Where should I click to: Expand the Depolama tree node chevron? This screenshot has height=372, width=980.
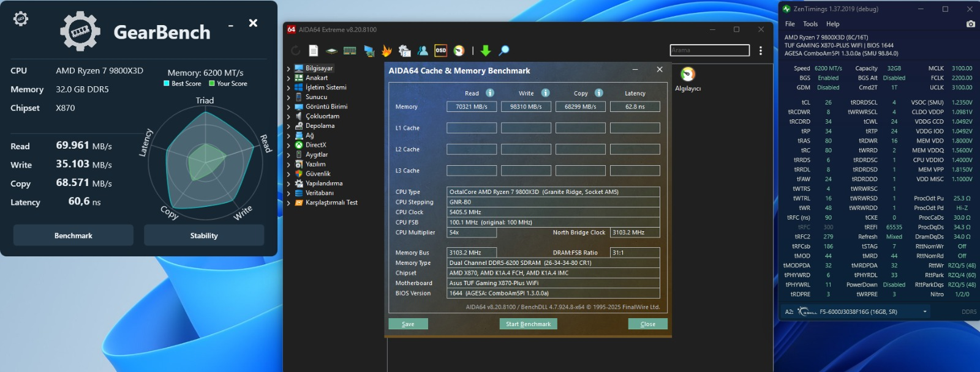point(288,126)
